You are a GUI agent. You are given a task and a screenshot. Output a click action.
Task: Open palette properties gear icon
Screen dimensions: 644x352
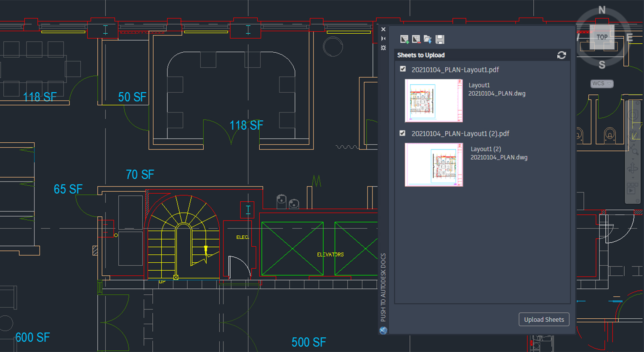click(383, 48)
